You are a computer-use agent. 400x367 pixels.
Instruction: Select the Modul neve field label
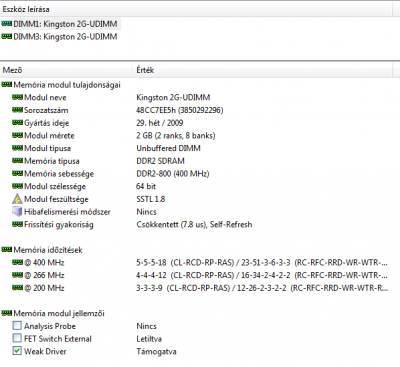pos(45,98)
